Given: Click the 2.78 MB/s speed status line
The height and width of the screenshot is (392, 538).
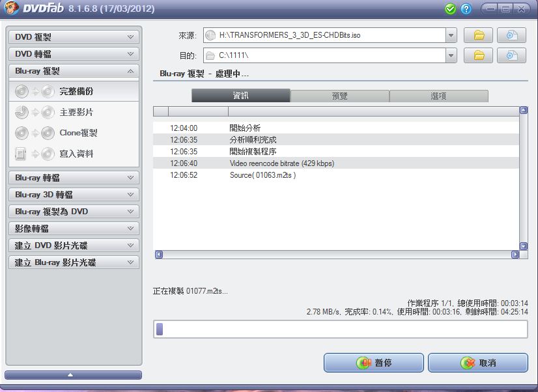Looking at the screenshot, I should coord(418,312).
